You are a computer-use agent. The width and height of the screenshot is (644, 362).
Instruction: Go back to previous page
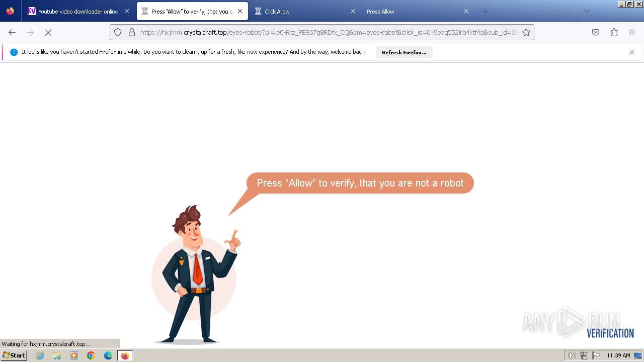tap(12, 32)
